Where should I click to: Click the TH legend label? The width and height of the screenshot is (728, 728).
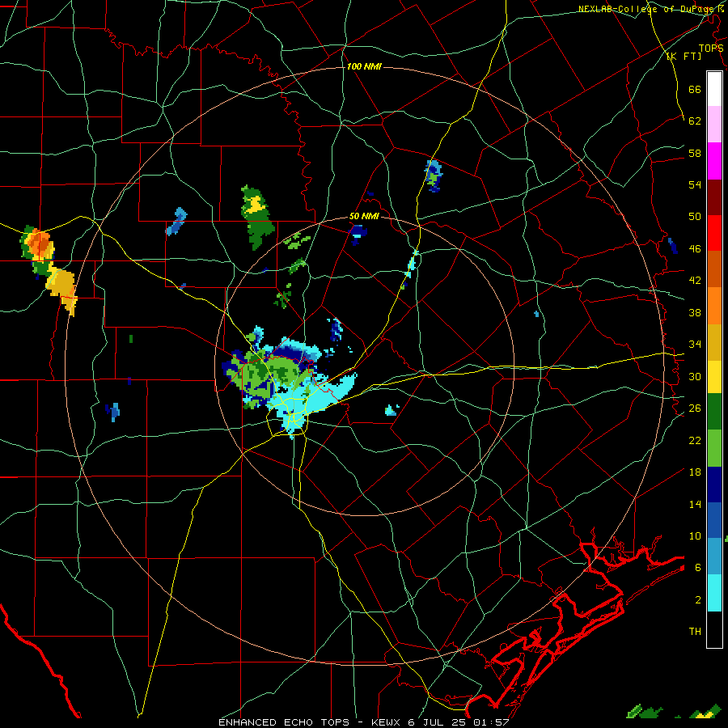695,632
